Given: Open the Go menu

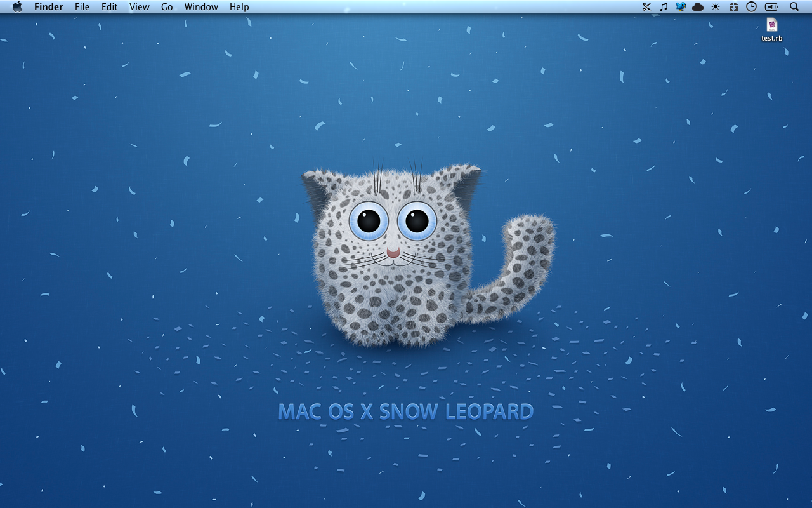Looking at the screenshot, I should pos(167,7).
